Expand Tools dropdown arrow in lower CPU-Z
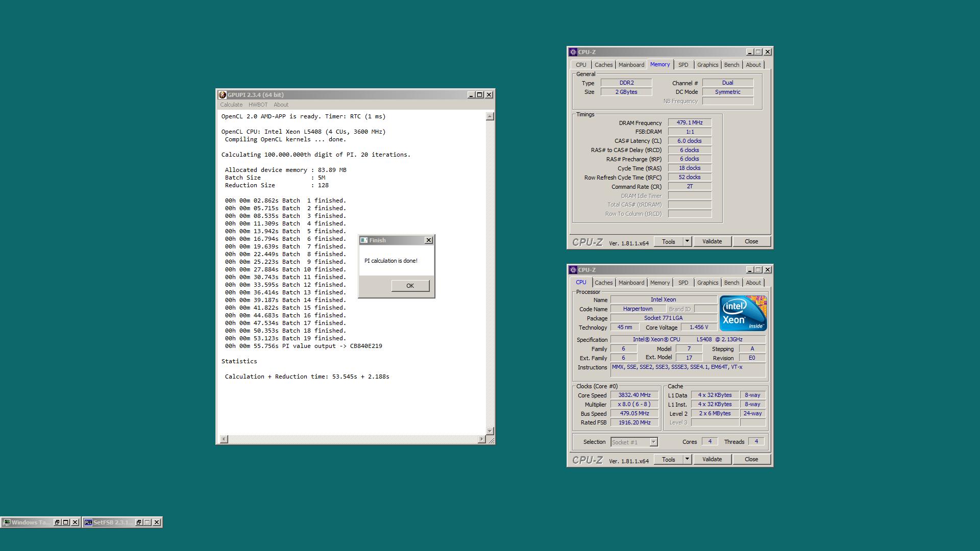 [x=687, y=460]
